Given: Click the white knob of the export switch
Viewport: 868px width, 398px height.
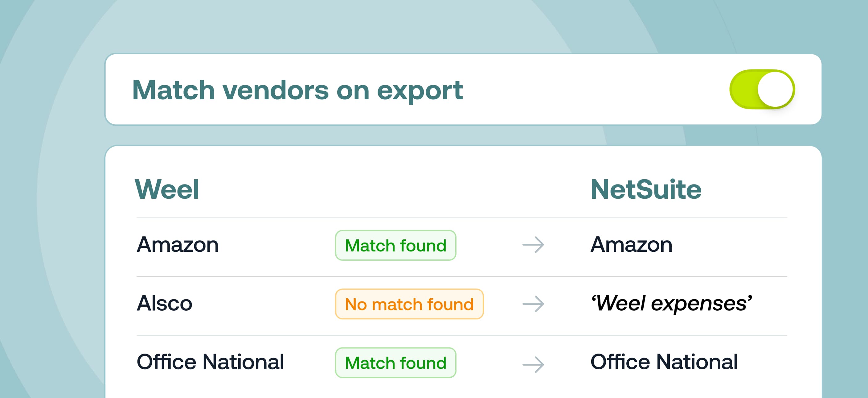Looking at the screenshot, I should (775, 89).
